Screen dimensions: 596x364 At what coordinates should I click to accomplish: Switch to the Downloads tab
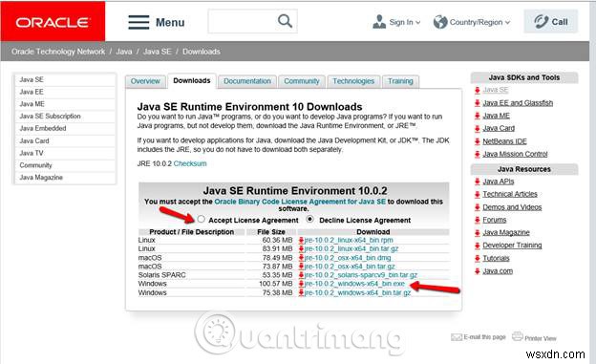tap(192, 80)
